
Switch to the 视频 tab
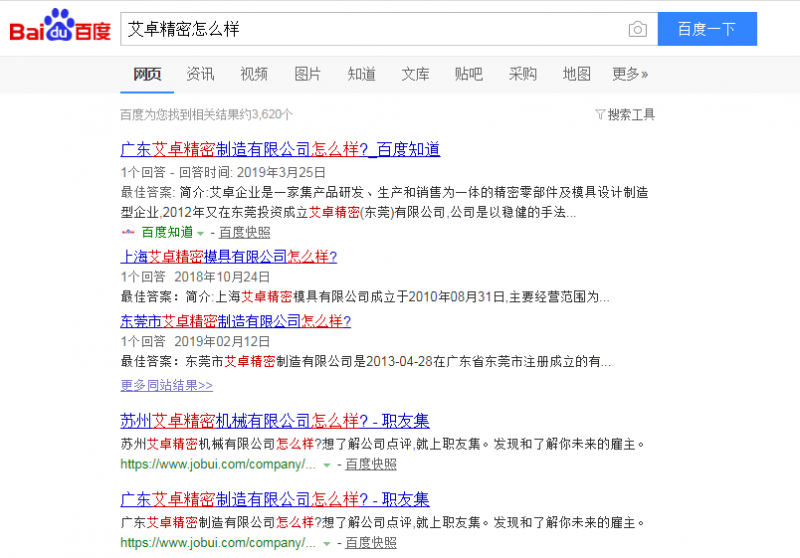(x=254, y=74)
